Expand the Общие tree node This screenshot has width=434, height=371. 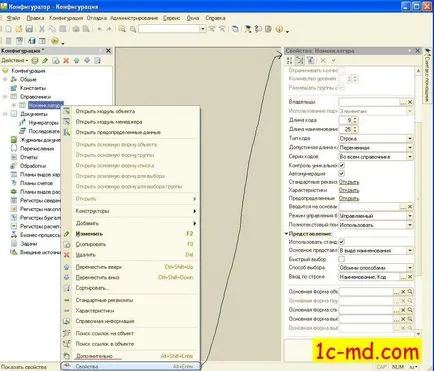5,79
